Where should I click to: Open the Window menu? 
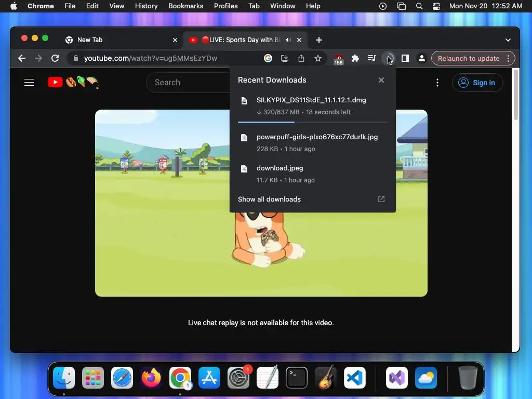tap(283, 6)
